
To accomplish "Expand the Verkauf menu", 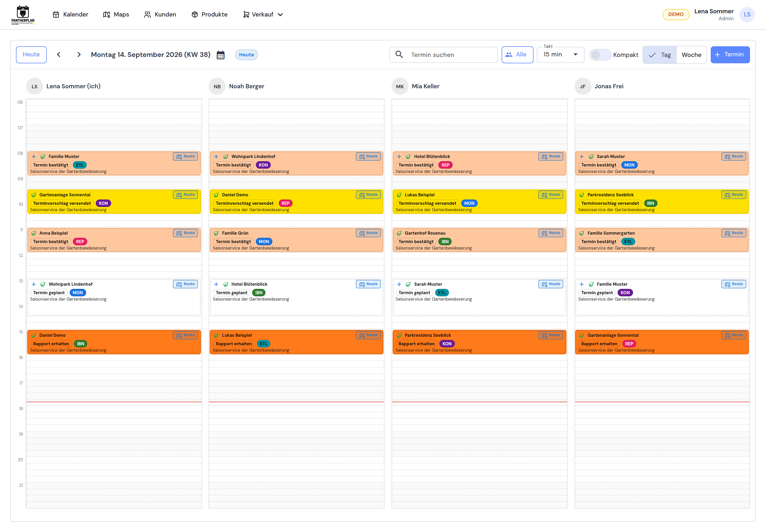I will (263, 15).
